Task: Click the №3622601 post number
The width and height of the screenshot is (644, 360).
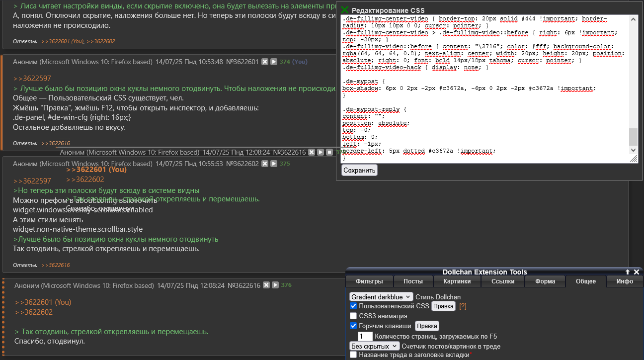Action: tap(242, 62)
